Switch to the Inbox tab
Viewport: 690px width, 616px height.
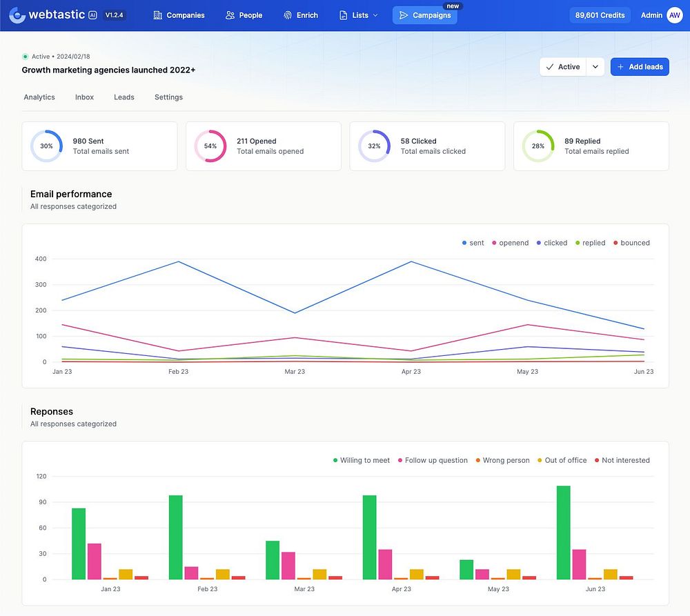point(84,97)
